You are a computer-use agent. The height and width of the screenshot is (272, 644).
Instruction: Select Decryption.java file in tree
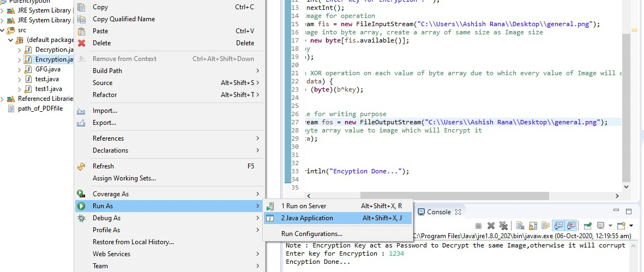49,50
